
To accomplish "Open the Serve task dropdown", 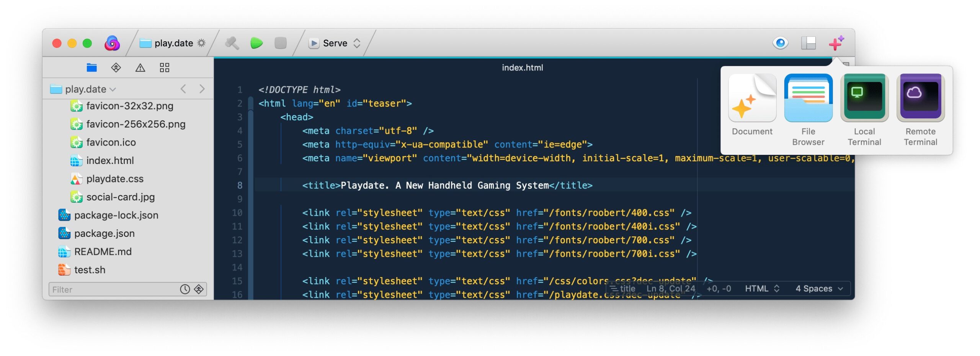I will (335, 43).
